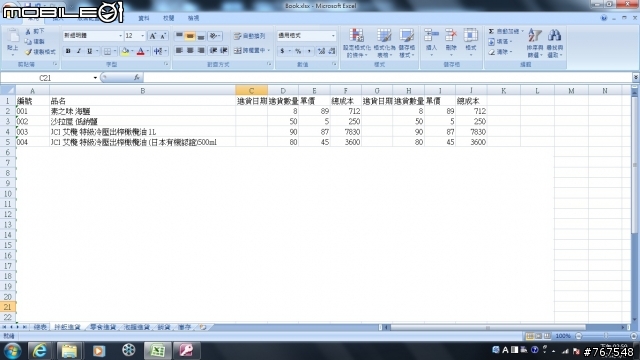640x360 pixels.
Task: Click the text orientation icon
Action: [214, 36]
